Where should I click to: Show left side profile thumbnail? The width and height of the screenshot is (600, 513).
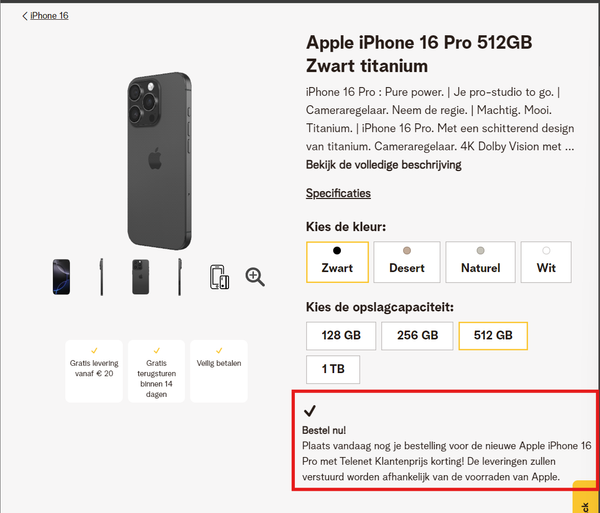click(101, 277)
